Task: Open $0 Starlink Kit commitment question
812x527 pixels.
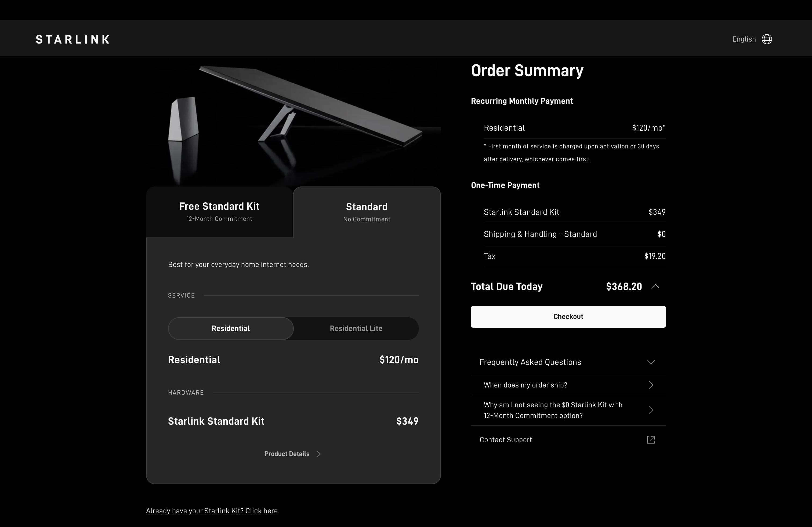Action: (x=568, y=410)
